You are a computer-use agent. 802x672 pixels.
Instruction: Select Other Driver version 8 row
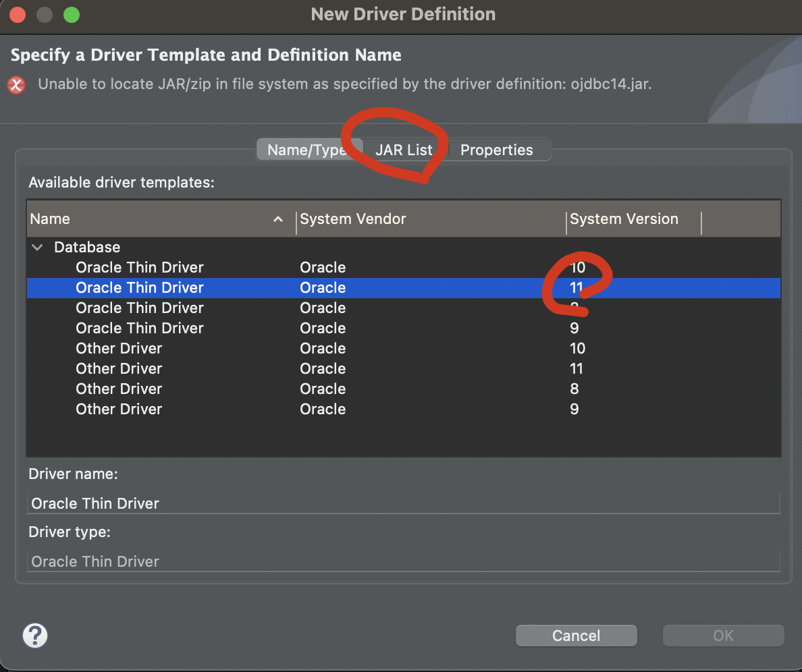point(404,389)
